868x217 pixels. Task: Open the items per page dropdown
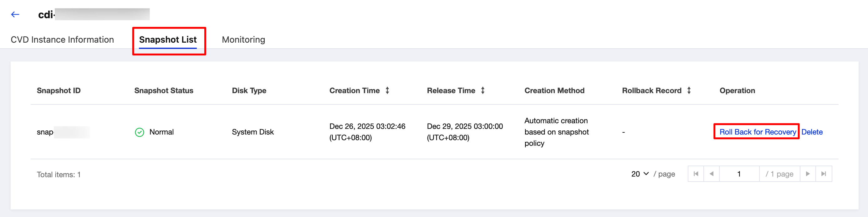(640, 174)
